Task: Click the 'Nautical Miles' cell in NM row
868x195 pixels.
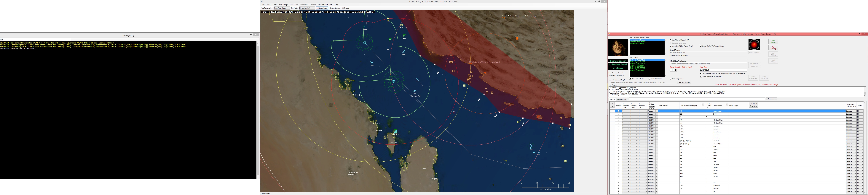Action: pos(720,120)
